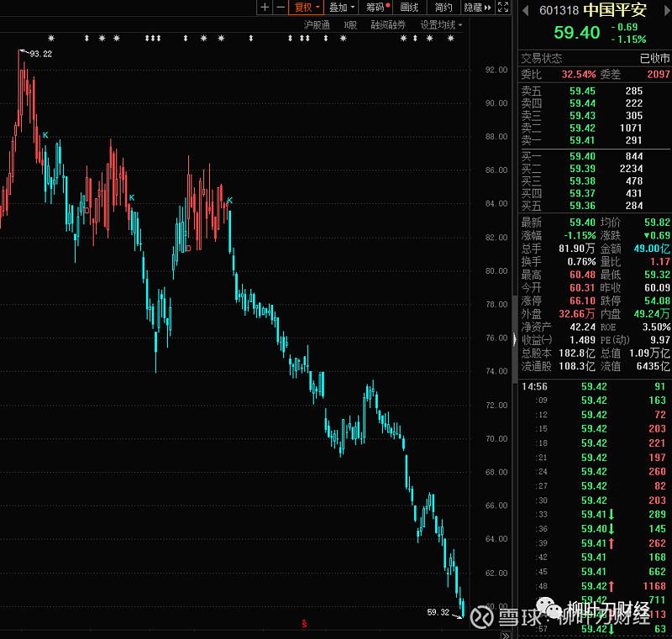Click K marker near the 88.00 level
This screenshot has width=672, height=639.
(45, 135)
